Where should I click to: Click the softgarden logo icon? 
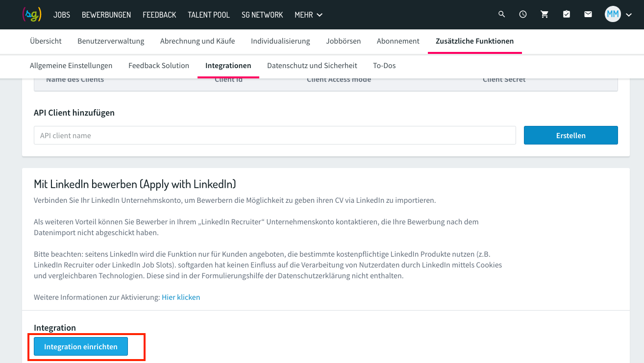[x=32, y=15]
